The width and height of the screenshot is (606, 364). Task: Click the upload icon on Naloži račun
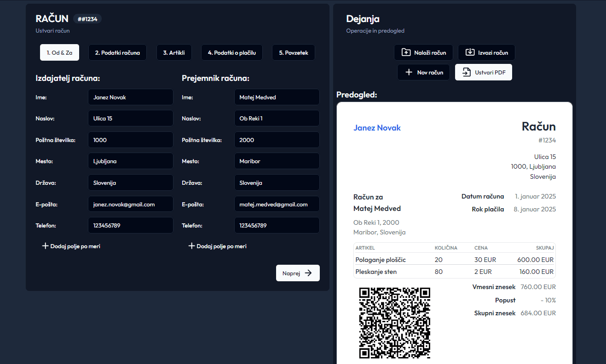click(x=406, y=52)
